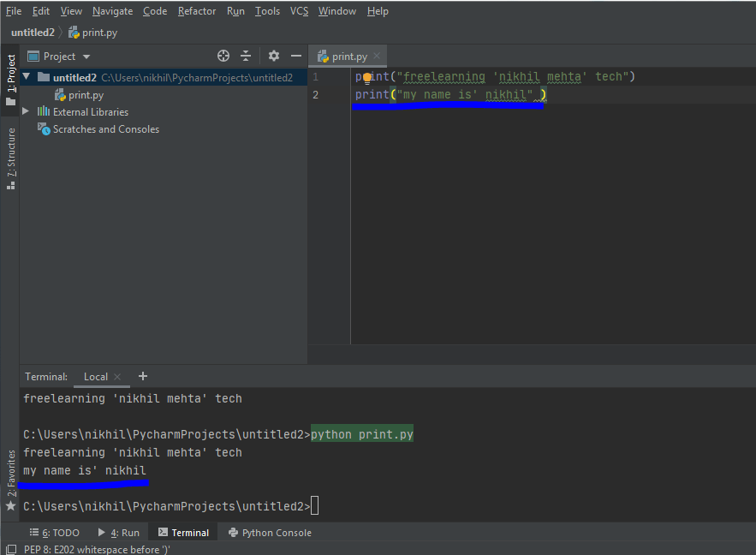The width and height of the screenshot is (756, 555).
Task: Toggle the 1: Project tool window
Action: coord(10,80)
